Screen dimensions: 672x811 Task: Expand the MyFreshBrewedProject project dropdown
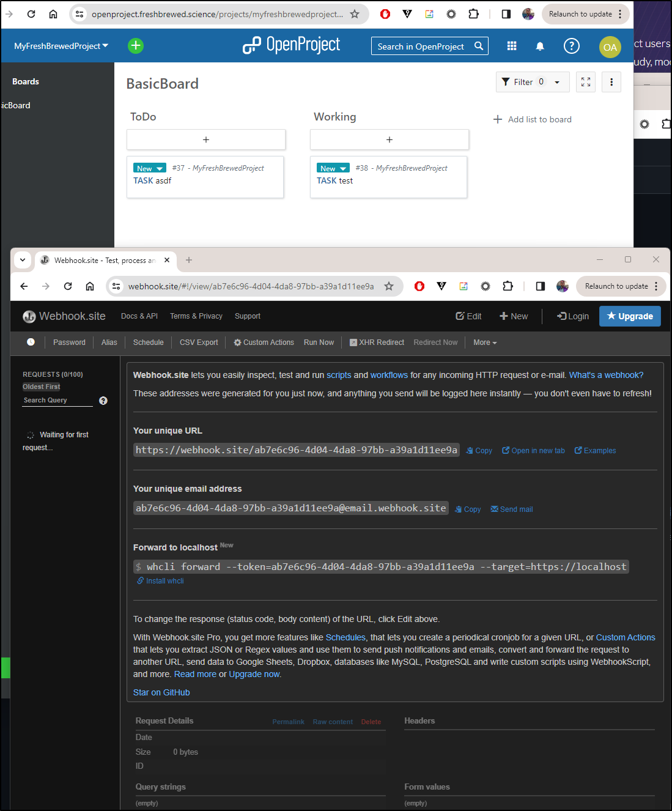(61, 46)
